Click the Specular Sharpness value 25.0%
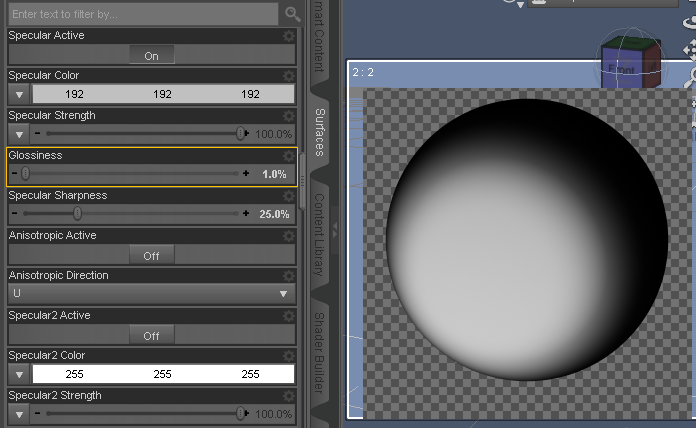696x428 pixels. [274, 214]
